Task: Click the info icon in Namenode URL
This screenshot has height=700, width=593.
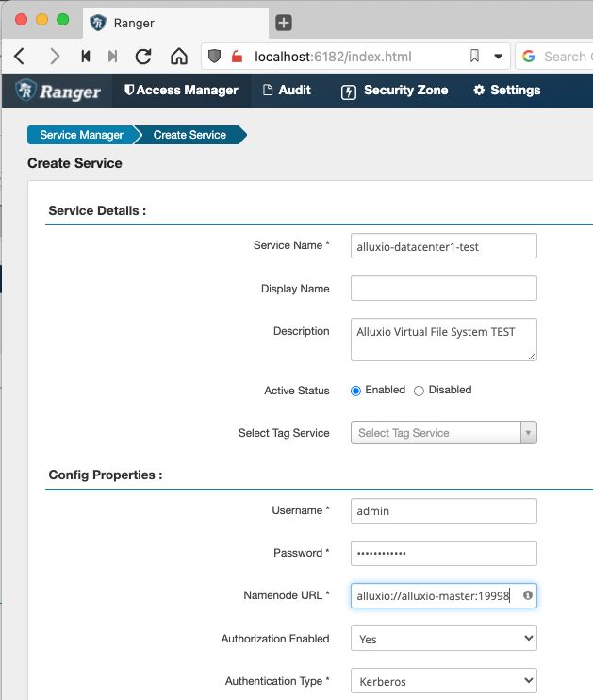Action: click(528, 595)
